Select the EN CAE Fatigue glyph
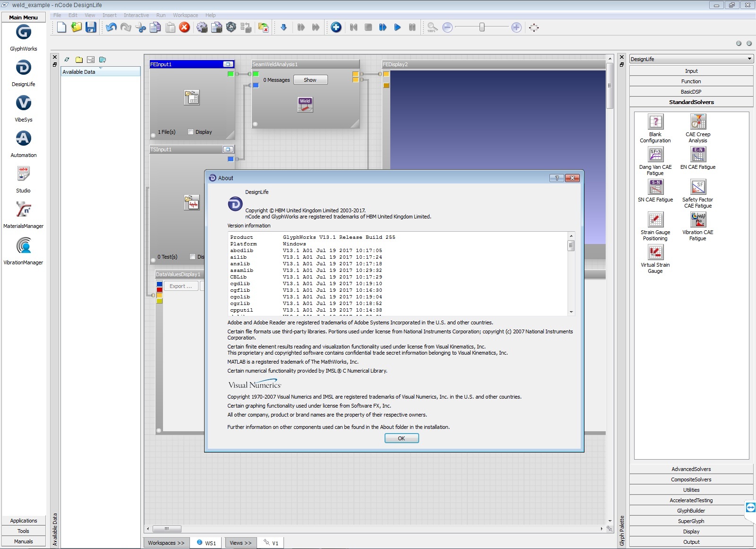This screenshot has width=756, height=549. coord(698,155)
